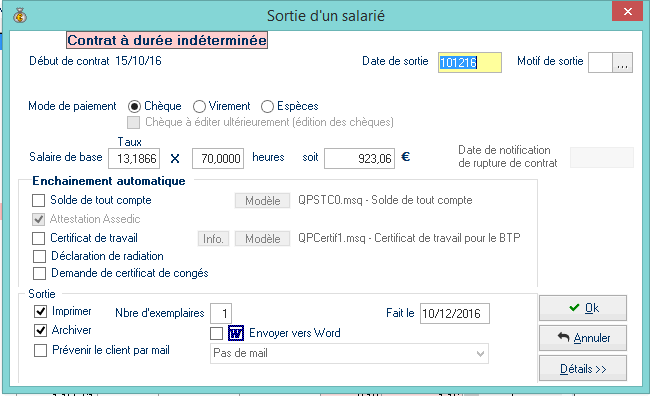Viewport: 650px width, 396px height.
Task: Click the hours field showing 70,0000
Action: (218, 158)
